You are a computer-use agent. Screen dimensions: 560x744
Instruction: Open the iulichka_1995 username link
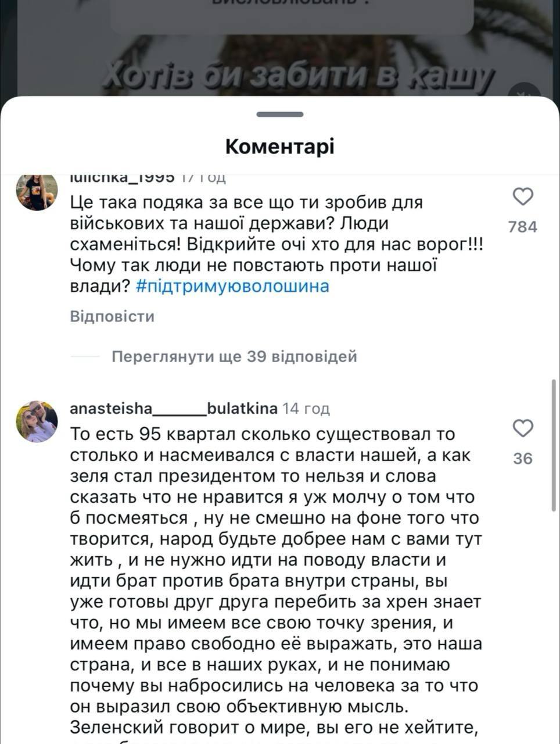122,177
